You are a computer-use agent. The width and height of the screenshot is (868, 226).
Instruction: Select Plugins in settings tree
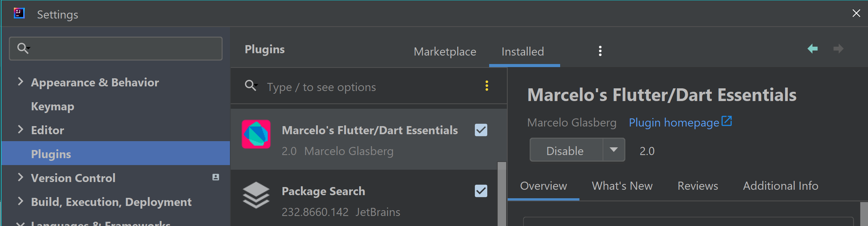click(x=116, y=153)
